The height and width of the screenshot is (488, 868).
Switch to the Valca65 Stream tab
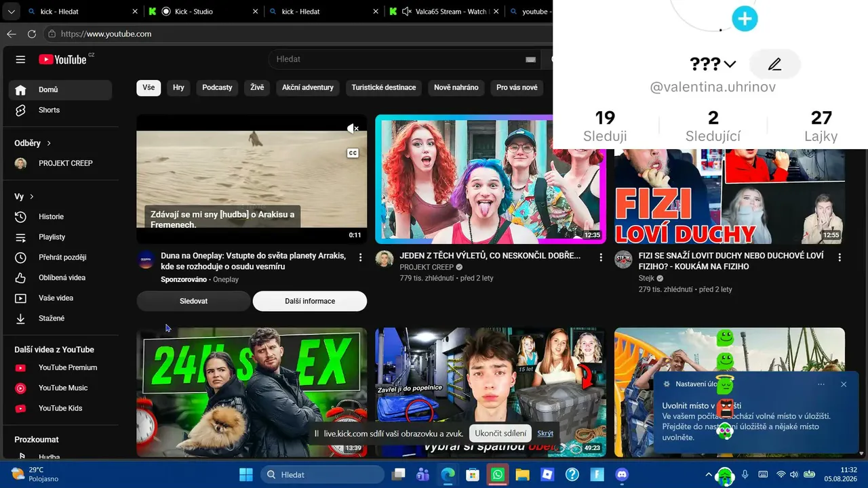coord(443,12)
